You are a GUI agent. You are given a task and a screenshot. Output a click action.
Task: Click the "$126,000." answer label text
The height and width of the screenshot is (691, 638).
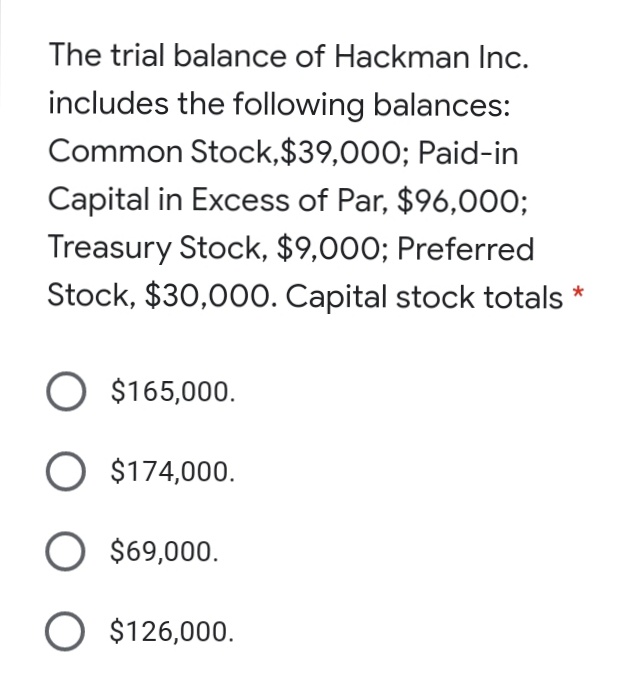point(174,632)
